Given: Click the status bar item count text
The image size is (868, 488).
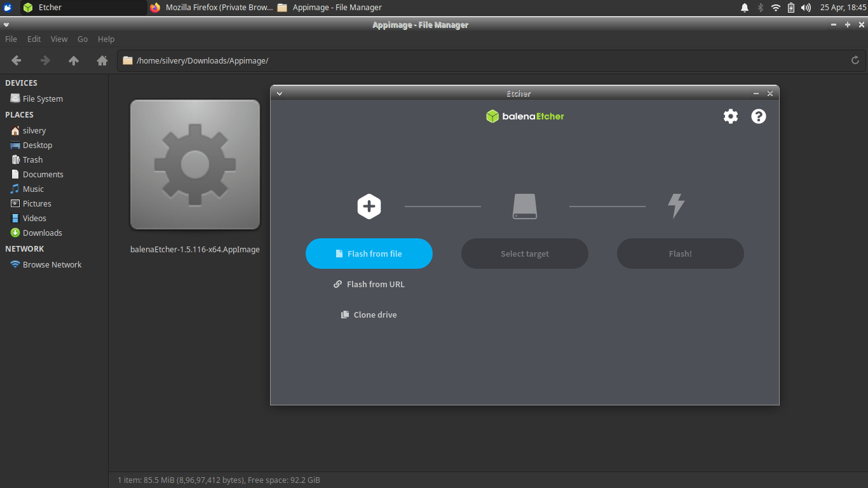Looking at the screenshot, I should click(x=219, y=480).
